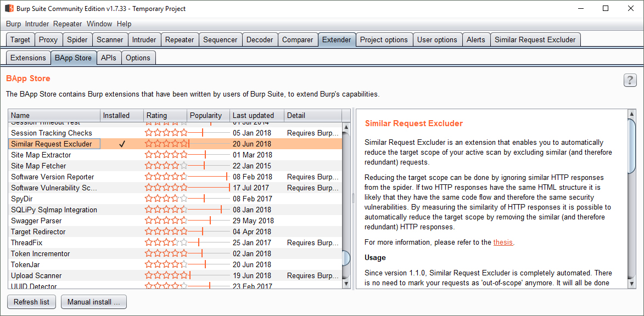Sort by Last updated column header
The image size is (644, 316).
[x=256, y=115]
